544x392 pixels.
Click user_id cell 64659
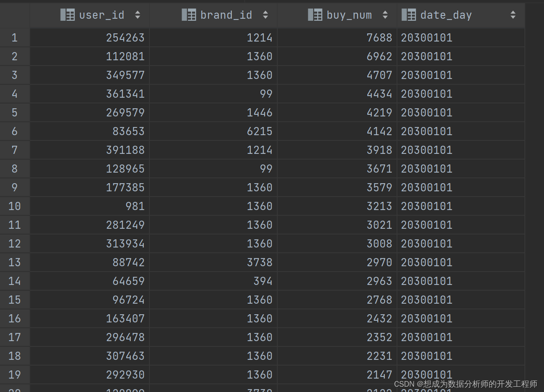click(x=90, y=281)
